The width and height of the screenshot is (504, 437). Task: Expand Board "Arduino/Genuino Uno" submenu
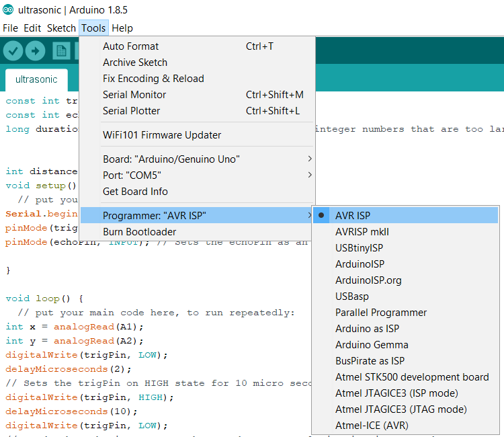198,159
